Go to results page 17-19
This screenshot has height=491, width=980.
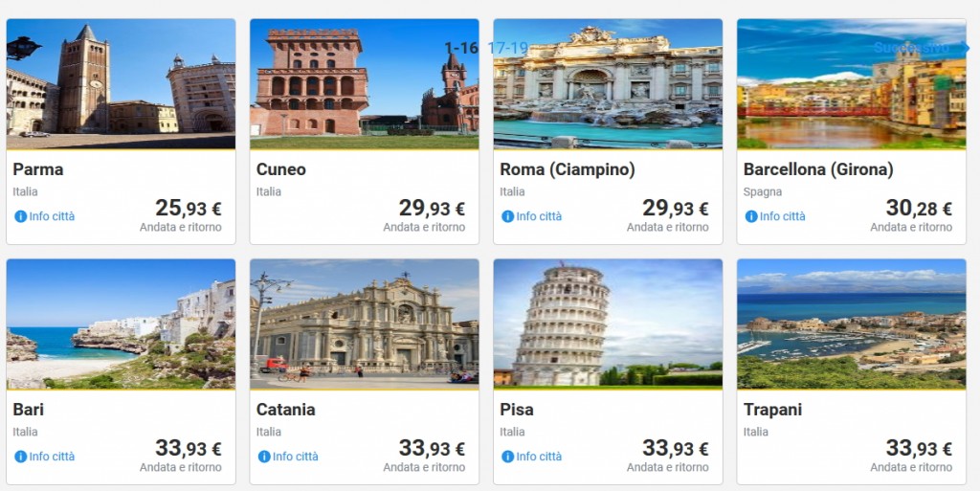(x=507, y=48)
